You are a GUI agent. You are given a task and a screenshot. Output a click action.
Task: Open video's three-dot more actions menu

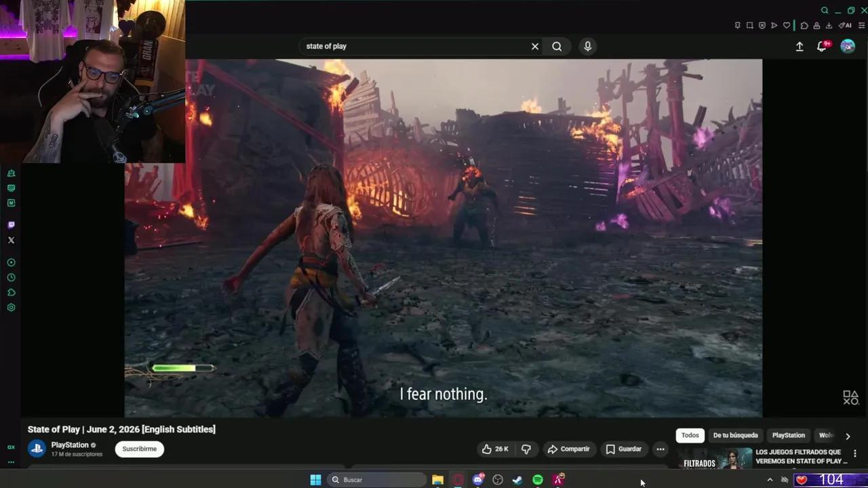click(660, 449)
